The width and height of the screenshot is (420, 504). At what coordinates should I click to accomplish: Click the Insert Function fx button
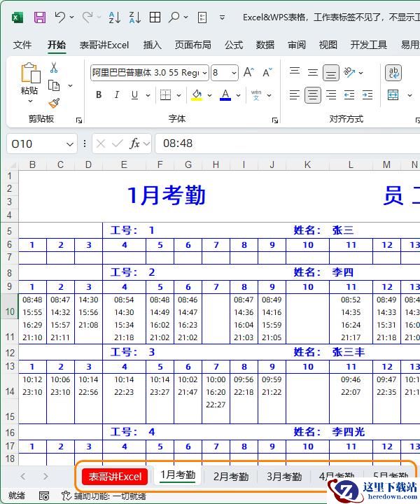tap(134, 143)
